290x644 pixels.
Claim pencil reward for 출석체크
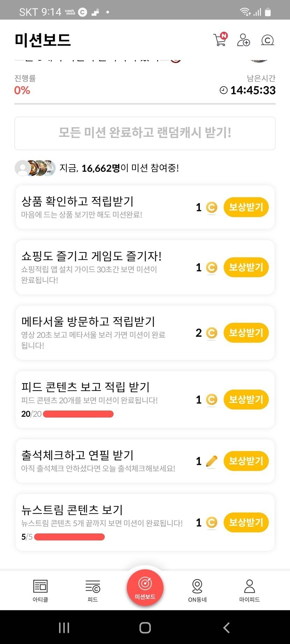pyautogui.click(x=246, y=461)
